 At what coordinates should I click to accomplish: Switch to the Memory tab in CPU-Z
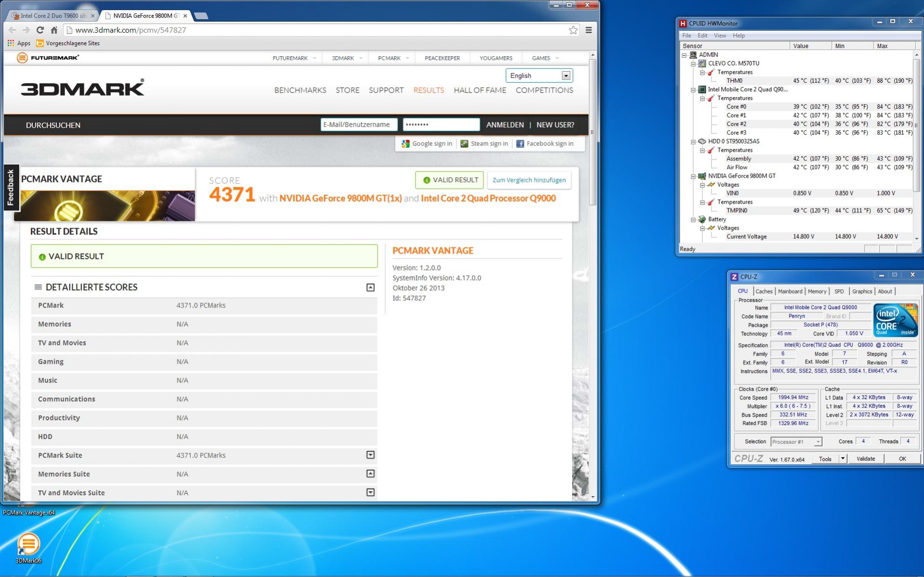pyautogui.click(x=817, y=292)
